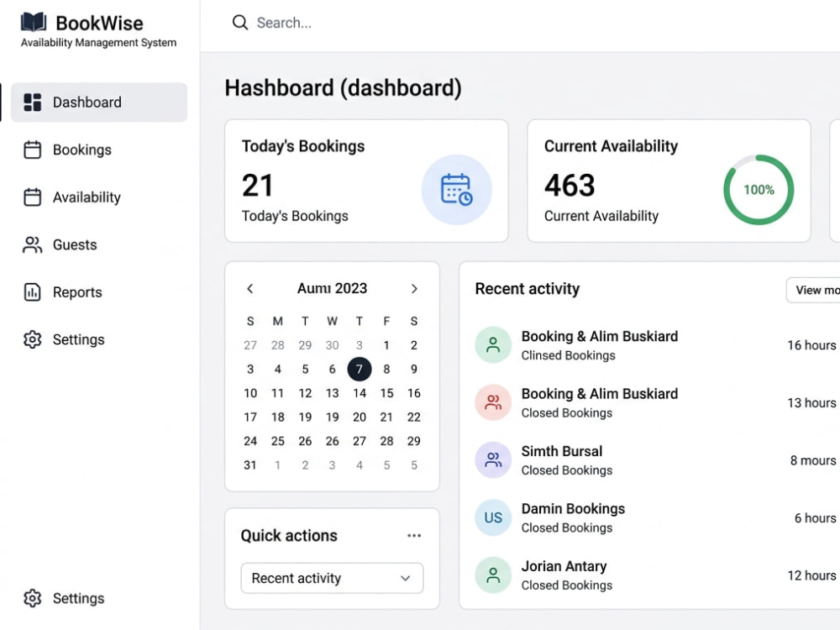Click the View more button
The width and height of the screenshot is (840, 630).
click(813, 290)
